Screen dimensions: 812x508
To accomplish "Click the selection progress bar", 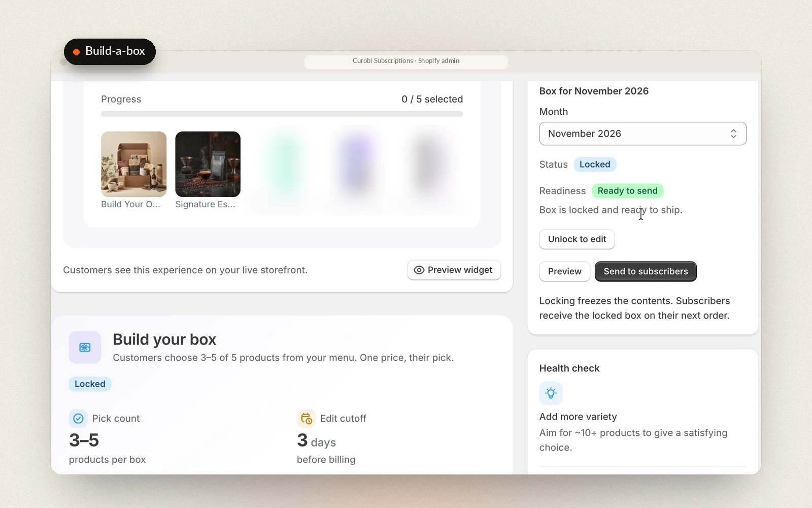I will pos(282,114).
